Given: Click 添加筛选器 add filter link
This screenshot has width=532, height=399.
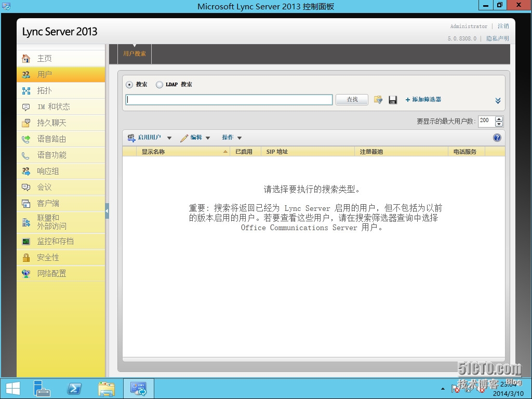Looking at the screenshot, I should pyautogui.click(x=423, y=100).
